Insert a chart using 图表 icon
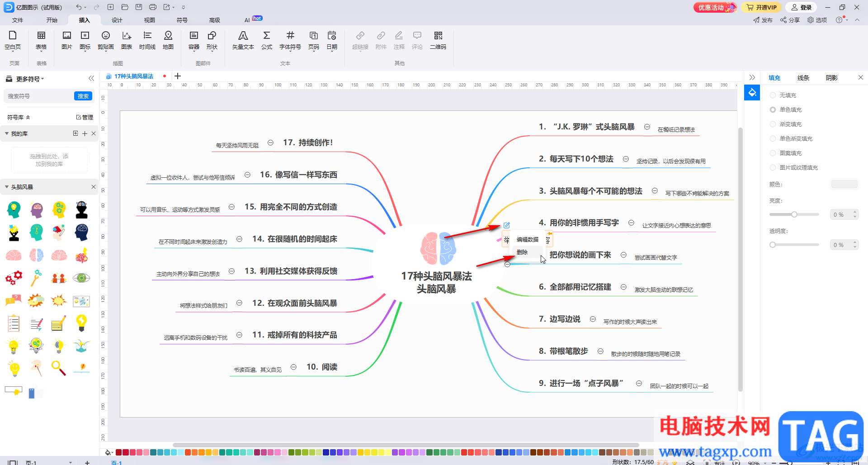 point(127,40)
